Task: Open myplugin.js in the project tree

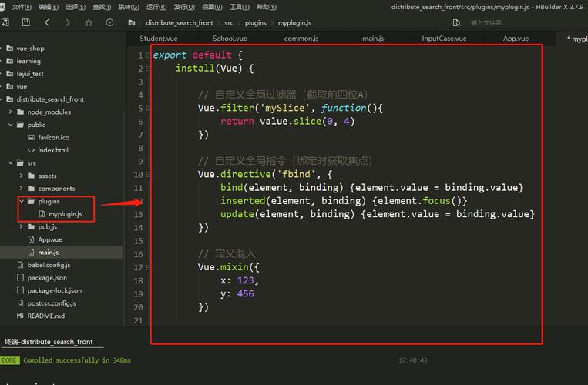Action: coord(66,214)
